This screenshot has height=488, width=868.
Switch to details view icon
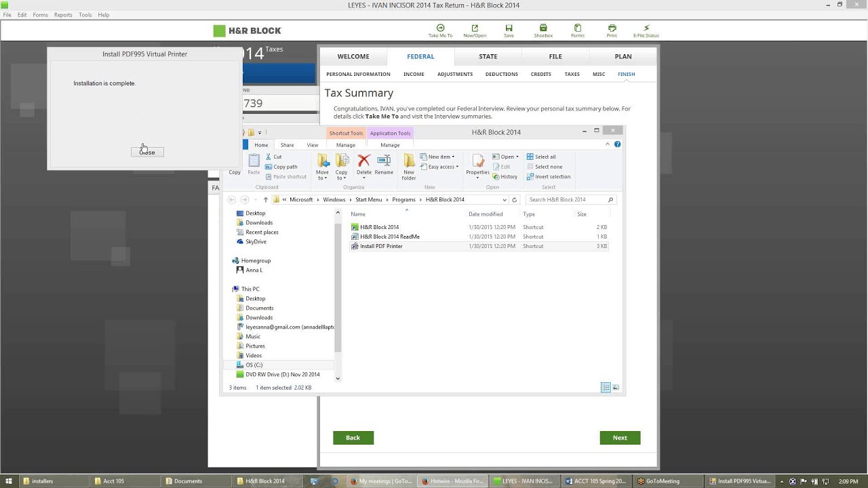(x=606, y=388)
